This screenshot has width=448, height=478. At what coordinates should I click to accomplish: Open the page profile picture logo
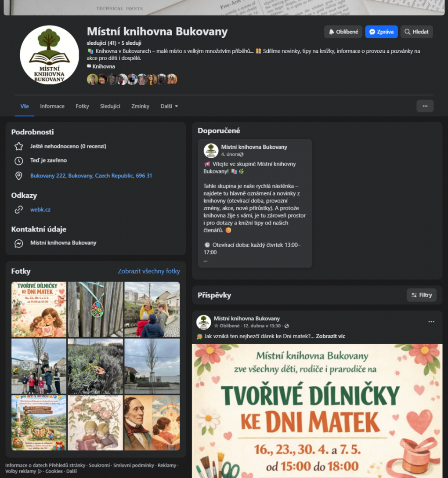[x=49, y=55]
